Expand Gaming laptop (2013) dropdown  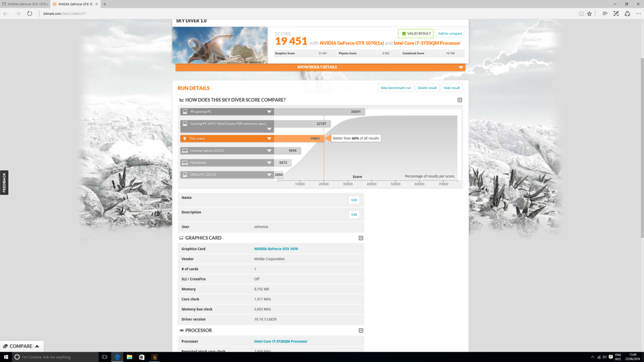point(269,150)
